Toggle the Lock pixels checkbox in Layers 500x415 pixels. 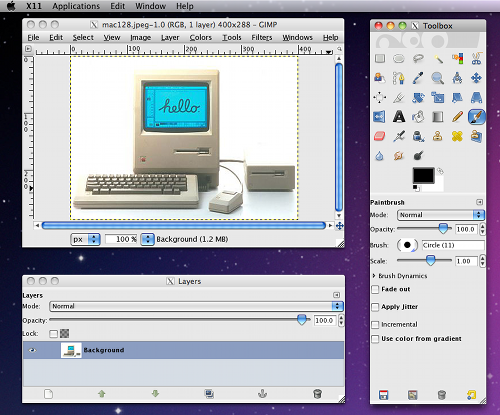[x=53, y=334]
